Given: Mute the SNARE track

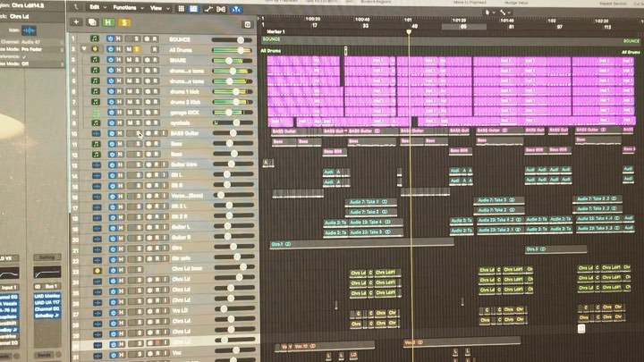Looking at the screenshot, I should click(129, 60).
